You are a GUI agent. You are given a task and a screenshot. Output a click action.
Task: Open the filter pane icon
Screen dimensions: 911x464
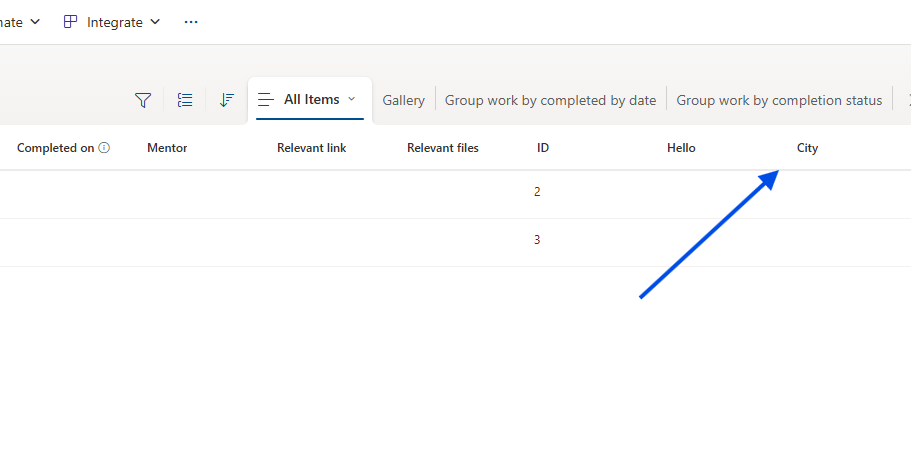tap(143, 100)
